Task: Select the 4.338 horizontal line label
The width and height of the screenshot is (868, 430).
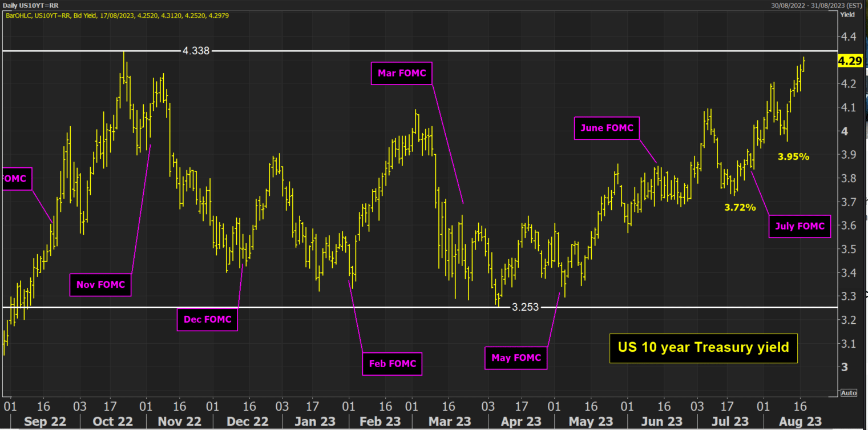Action: click(x=196, y=51)
